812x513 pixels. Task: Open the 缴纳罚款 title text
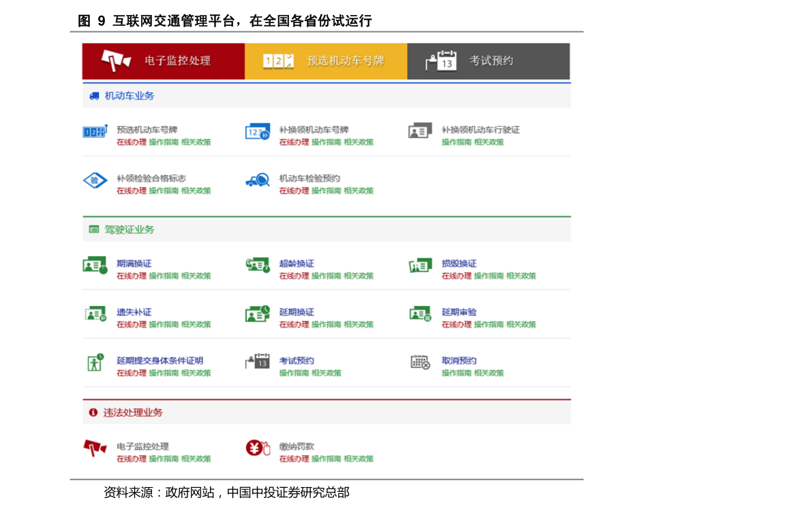(296, 447)
